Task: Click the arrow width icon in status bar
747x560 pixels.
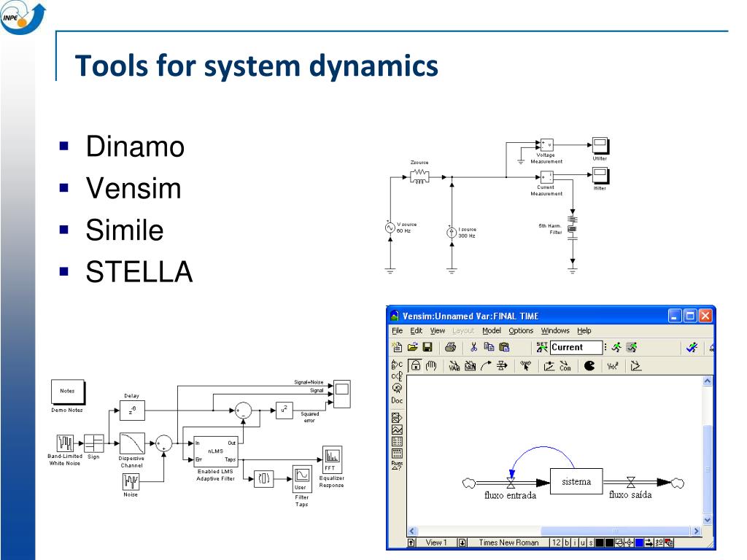Action: (649, 542)
